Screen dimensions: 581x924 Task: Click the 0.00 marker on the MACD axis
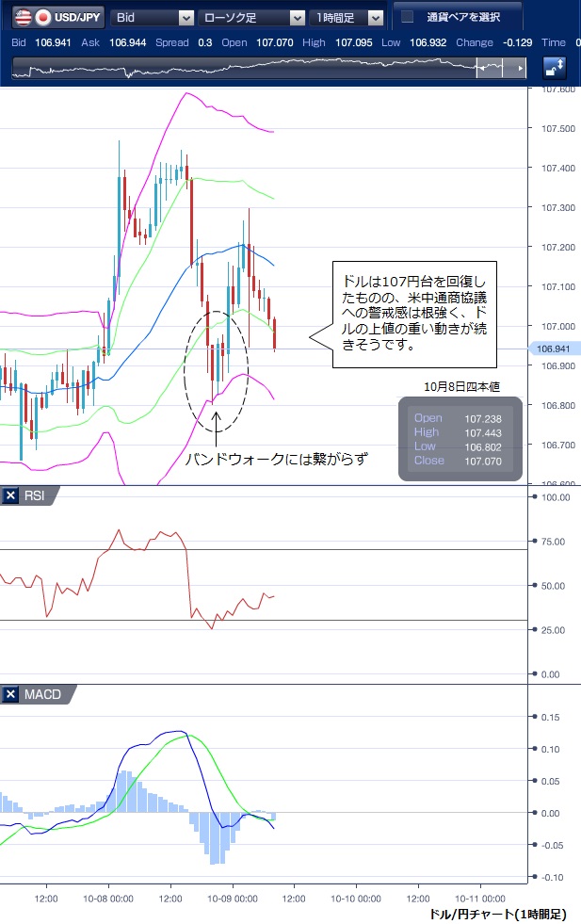pyautogui.click(x=551, y=812)
